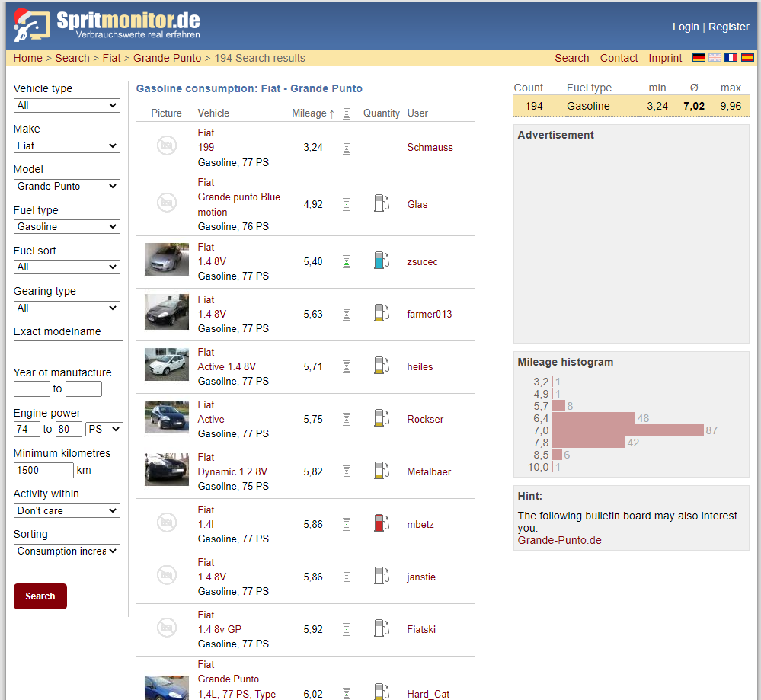The height and width of the screenshot is (700, 761).
Task: Open the Model dropdown showing Grande Punto
Action: 67,186
